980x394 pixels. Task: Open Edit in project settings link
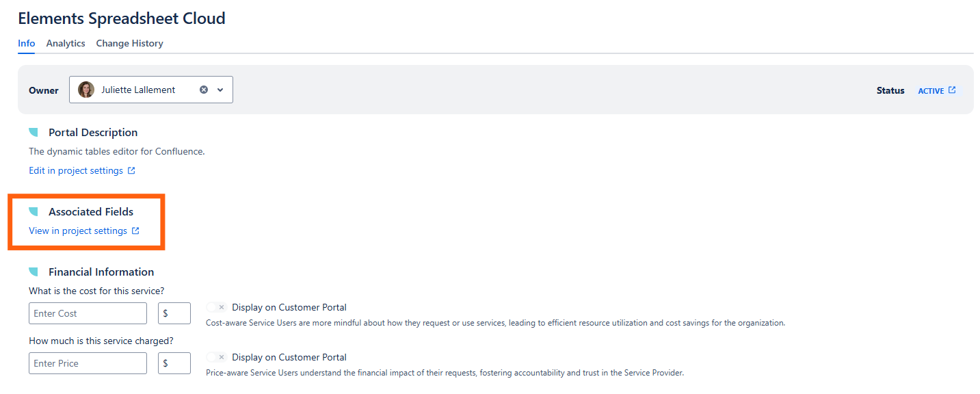coord(76,170)
